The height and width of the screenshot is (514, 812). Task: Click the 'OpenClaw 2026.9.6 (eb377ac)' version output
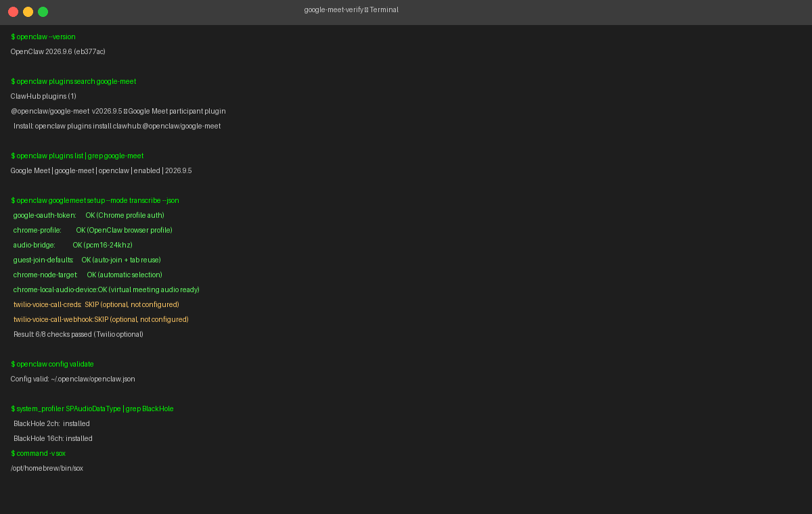click(x=58, y=51)
